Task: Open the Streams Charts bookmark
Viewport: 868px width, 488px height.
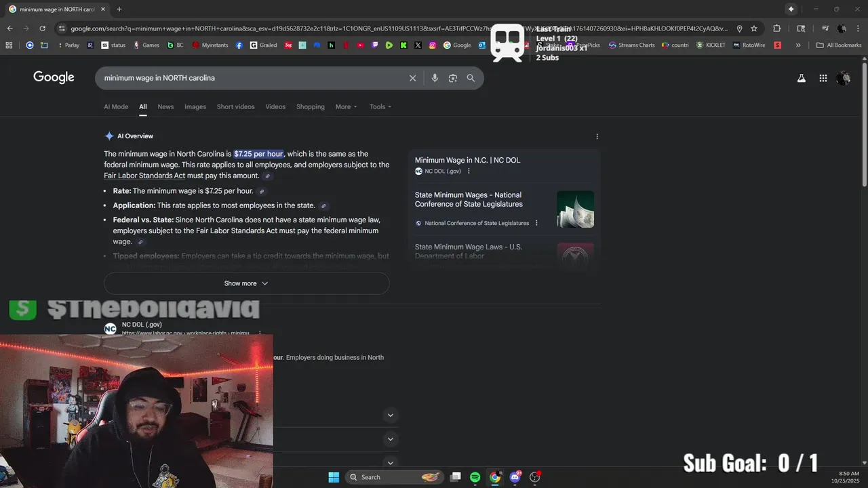Action: click(632, 45)
